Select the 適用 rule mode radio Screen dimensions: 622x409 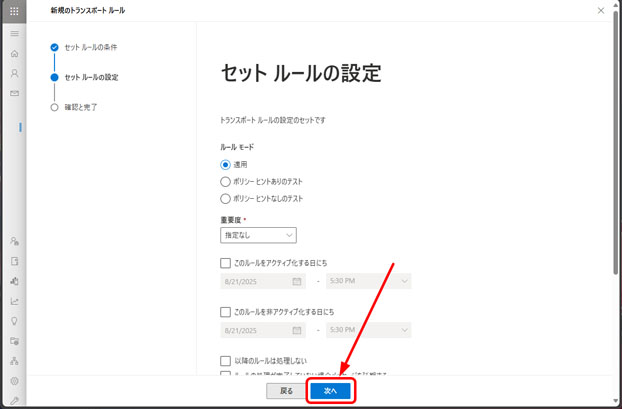[x=225, y=164]
